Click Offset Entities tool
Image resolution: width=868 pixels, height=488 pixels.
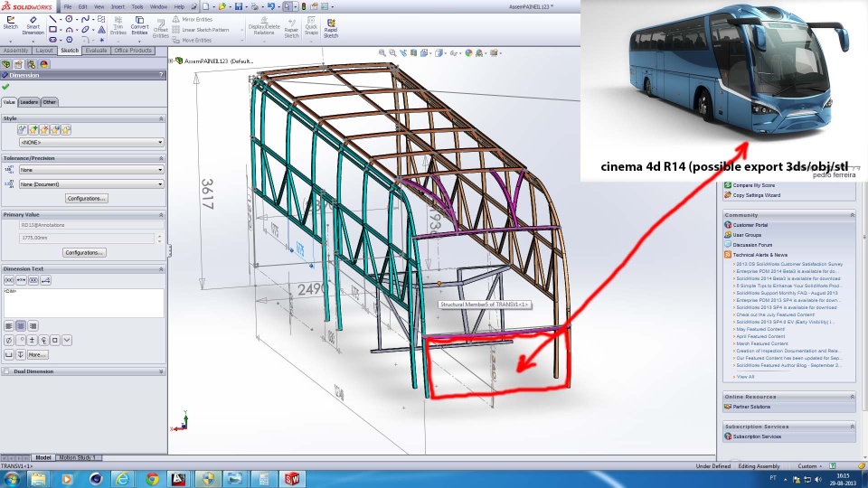(161, 29)
